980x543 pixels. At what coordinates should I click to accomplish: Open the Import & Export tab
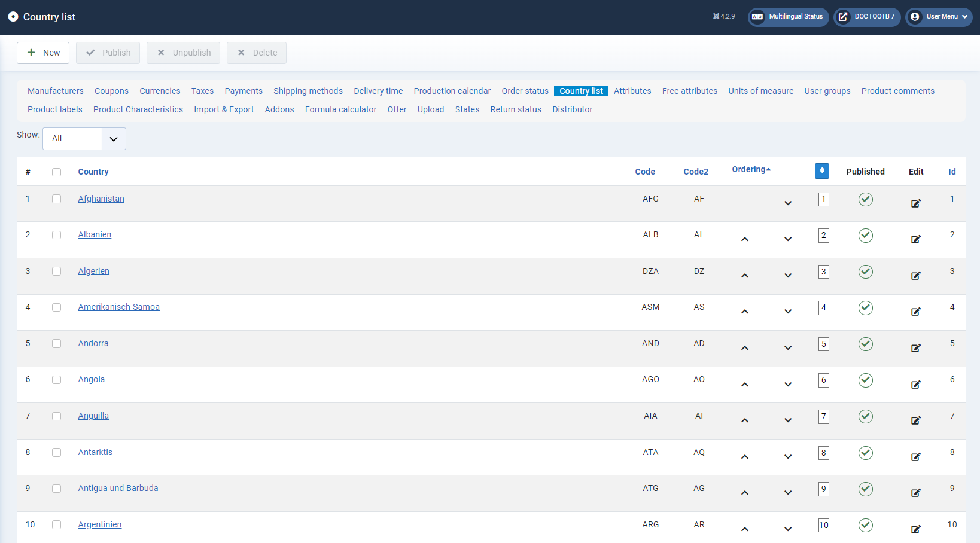tap(224, 109)
